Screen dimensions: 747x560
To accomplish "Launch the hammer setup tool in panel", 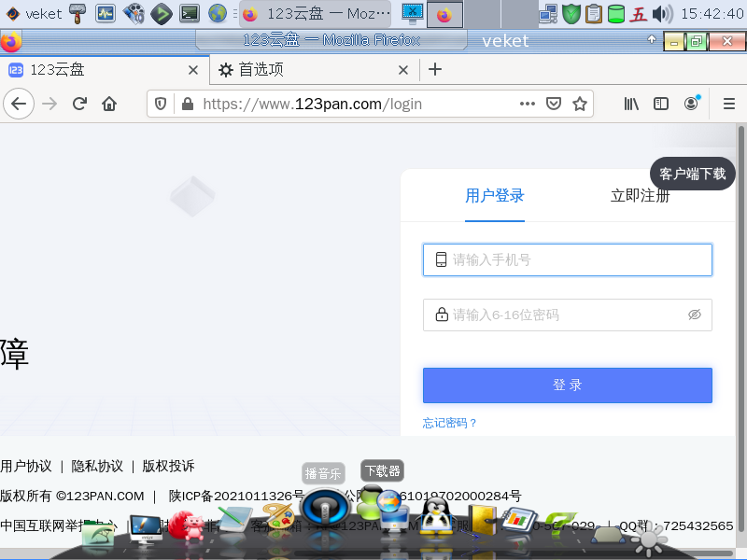I will [x=78, y=14].
